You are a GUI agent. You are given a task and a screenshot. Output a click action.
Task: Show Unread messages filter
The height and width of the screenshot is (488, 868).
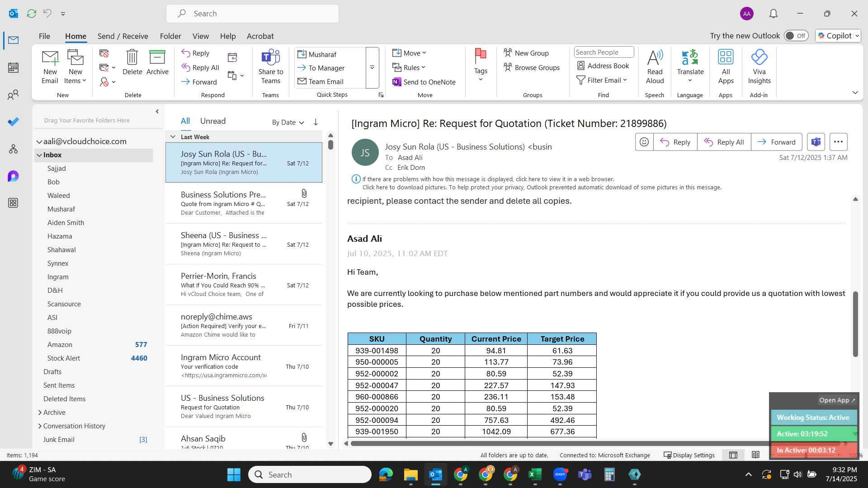click(212, 121)
